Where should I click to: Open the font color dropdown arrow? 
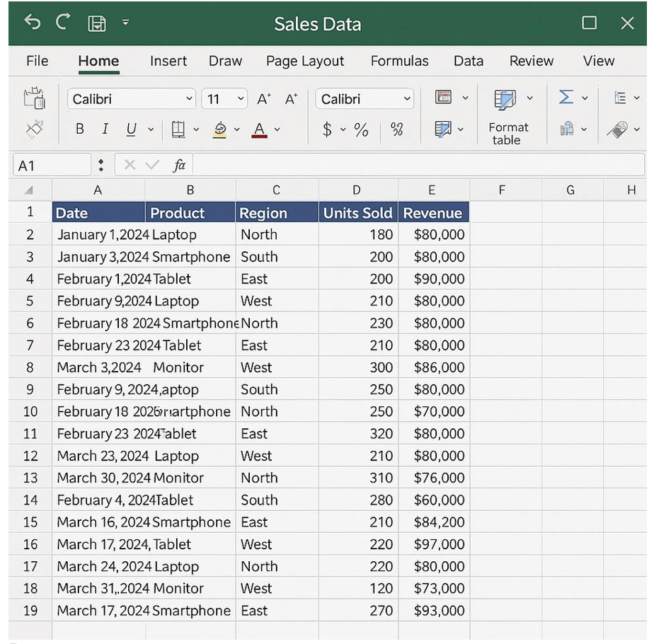(x=277, y=130)
